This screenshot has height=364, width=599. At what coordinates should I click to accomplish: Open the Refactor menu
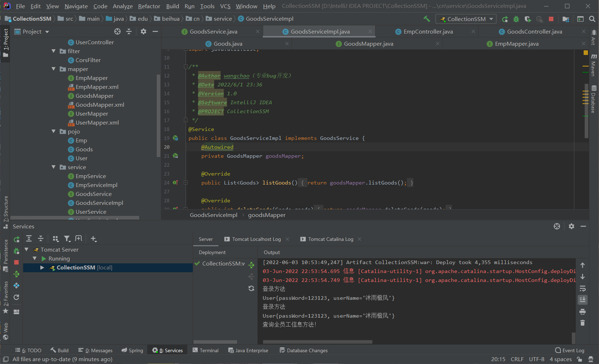tap(149, 6)
